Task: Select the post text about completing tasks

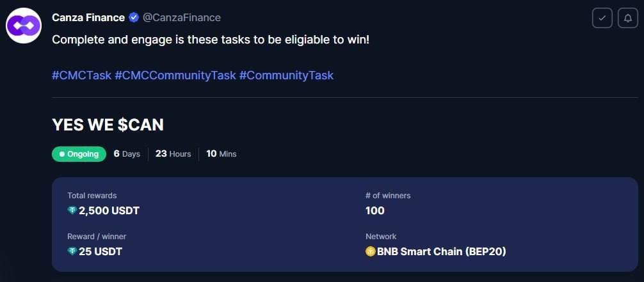Action: (x=211, y=40)
